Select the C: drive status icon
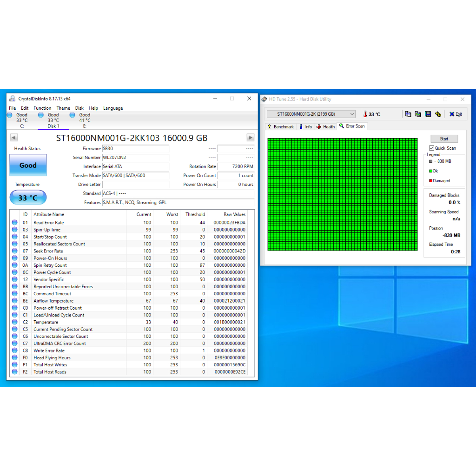Screen dimensions: 476x476 click(x=10, y=115)
